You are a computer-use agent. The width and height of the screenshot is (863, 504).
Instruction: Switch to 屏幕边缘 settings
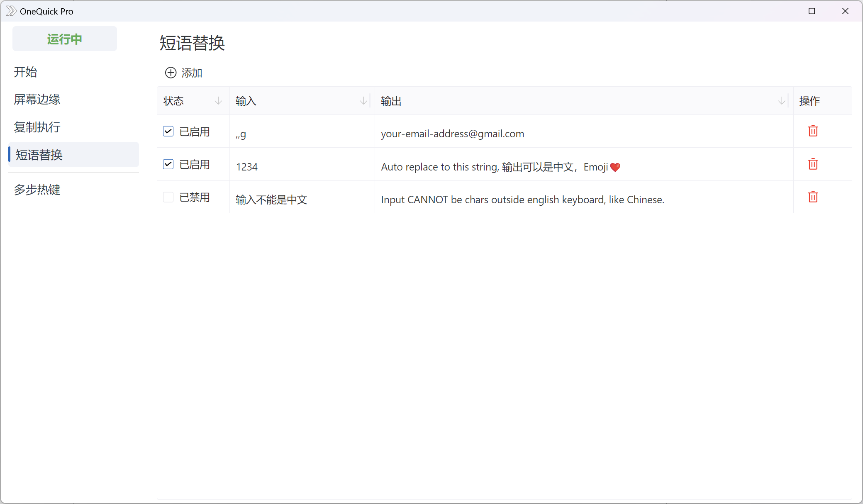point(37,99)
